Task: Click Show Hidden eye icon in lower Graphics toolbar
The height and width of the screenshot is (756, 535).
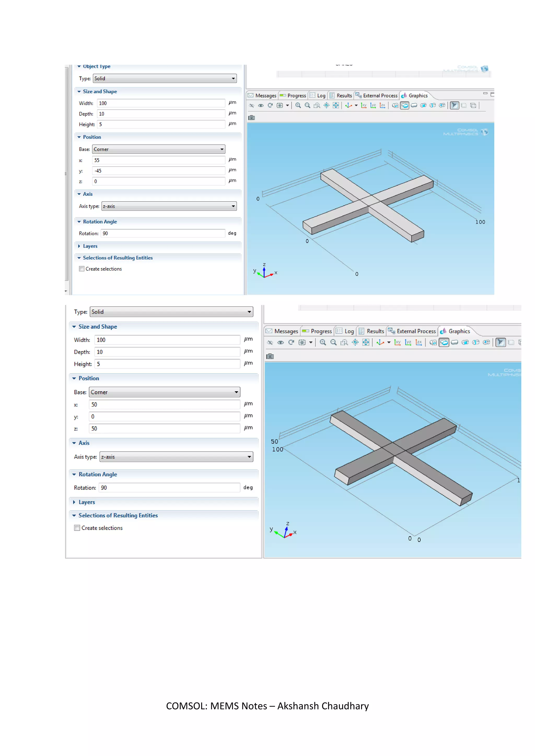Action: [x=281, y=342]
